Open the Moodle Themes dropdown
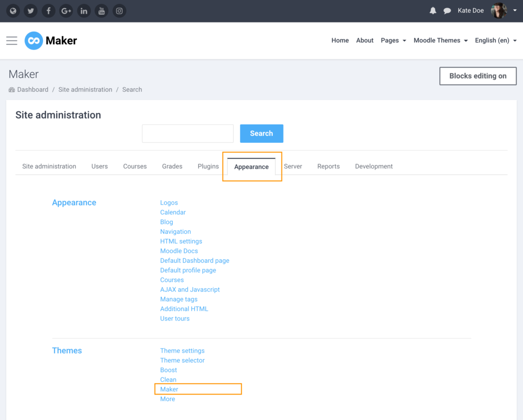The height and width of the screenshot is (420, 523). [x=437, y=40]
